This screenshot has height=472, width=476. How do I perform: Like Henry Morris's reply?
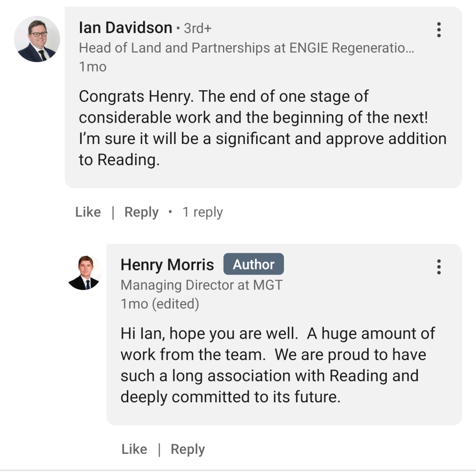point(134,449)
